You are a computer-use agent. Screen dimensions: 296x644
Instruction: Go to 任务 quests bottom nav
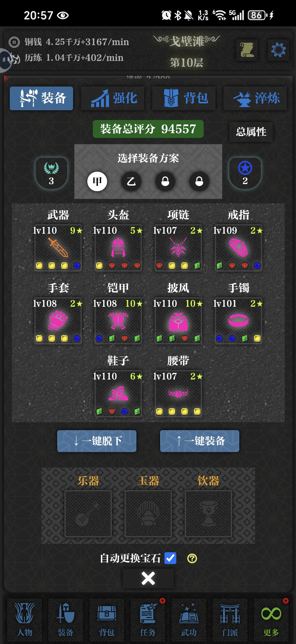tap(148, 620)
